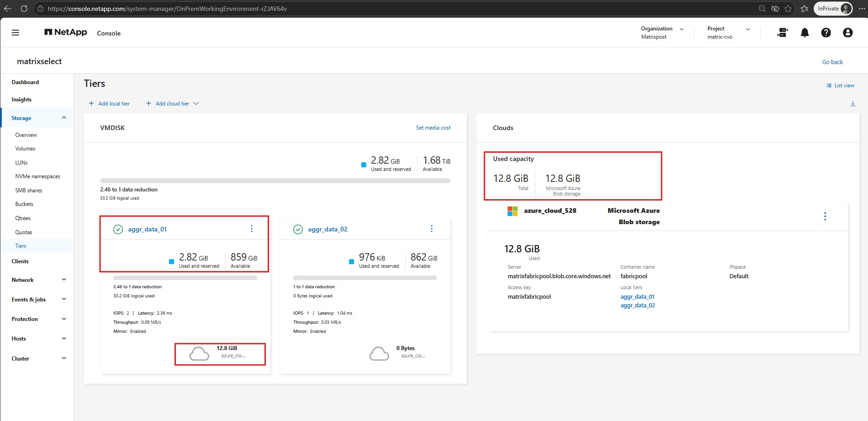
Task: Expand the Network sidebar section
Action: point(38,280)
